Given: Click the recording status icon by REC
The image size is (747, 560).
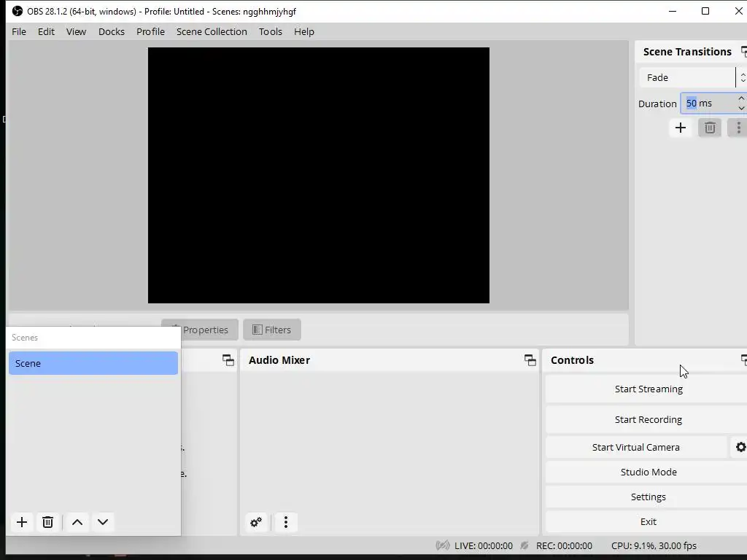Looking at the screenshot, I should coord(525,545).
